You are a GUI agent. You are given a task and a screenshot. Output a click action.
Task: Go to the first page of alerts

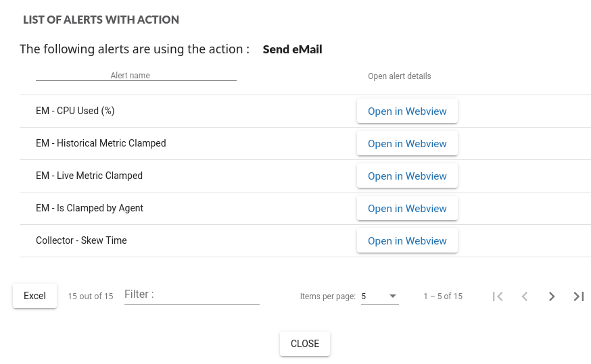(x=498, y=296)
